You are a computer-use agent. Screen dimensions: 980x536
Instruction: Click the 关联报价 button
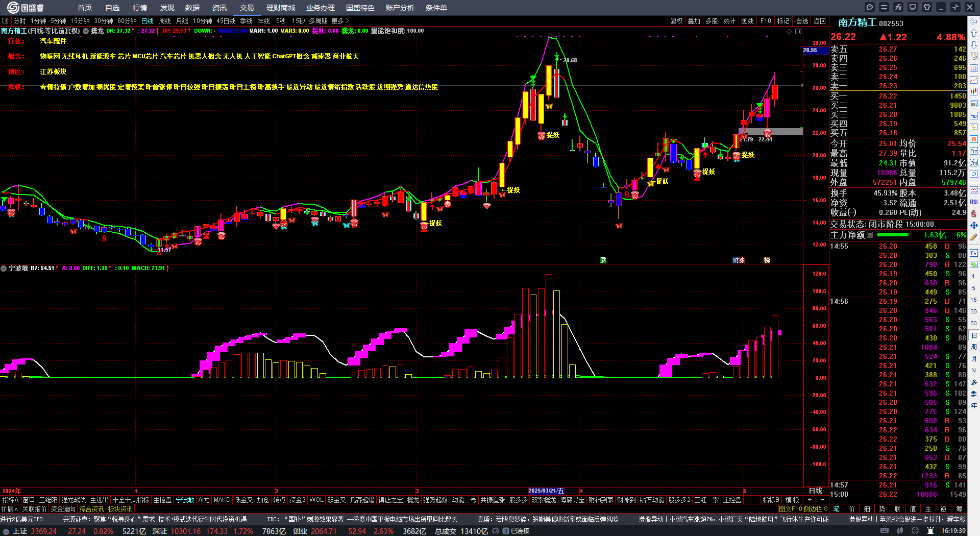click(x=34, y=509)
